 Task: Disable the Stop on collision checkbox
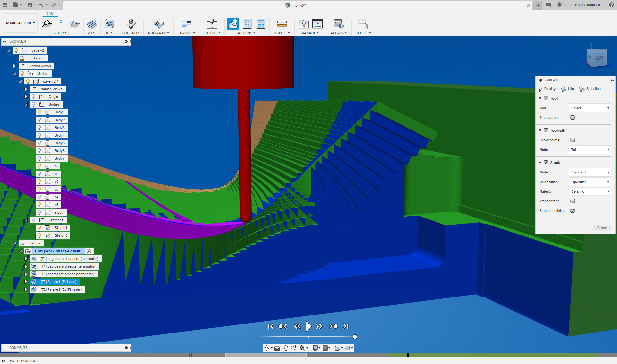point(573,210)
